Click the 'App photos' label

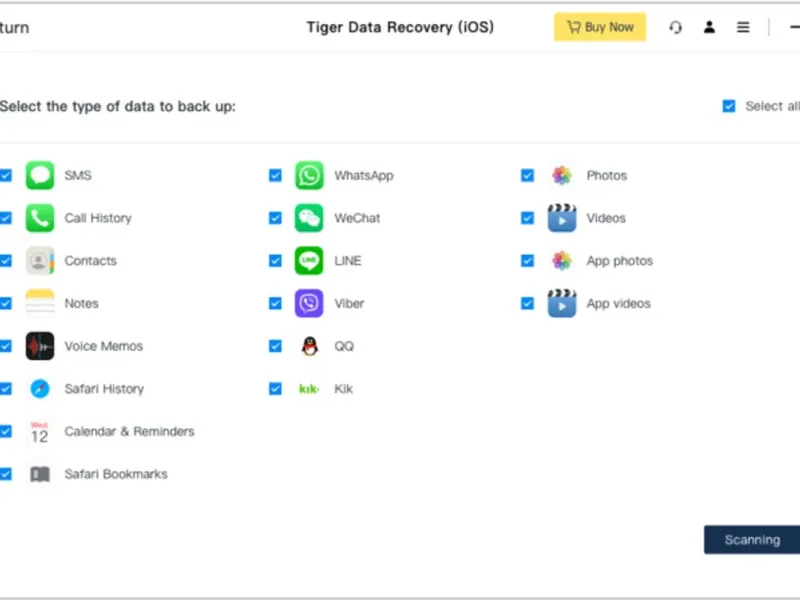tap(619, 261)
